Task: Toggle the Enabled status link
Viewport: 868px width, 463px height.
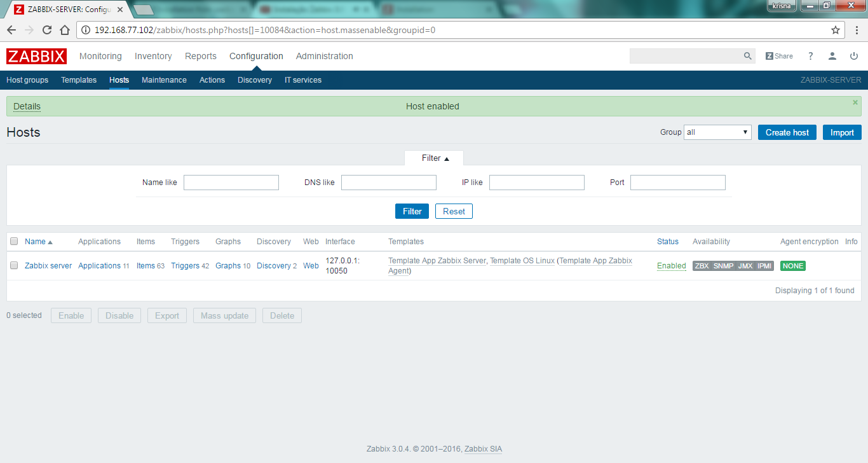Action: click(672, 266)
